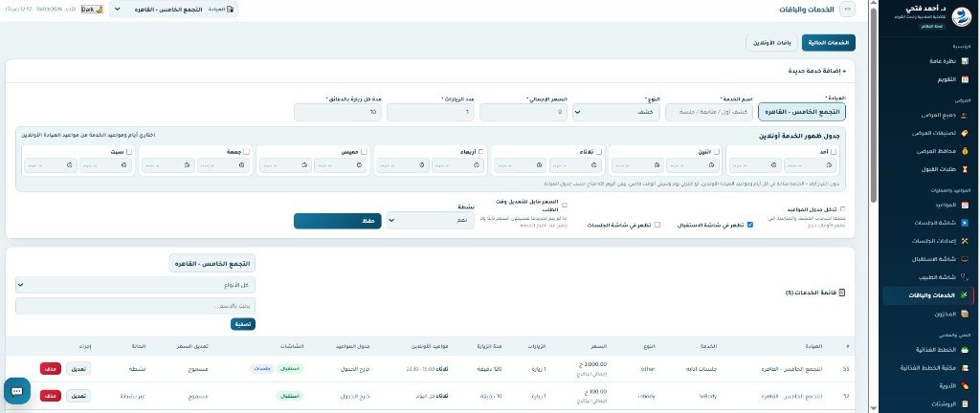The image size is (980, 413).
Task: Check the أربعاء day checkbox
Action: (481, 152)
